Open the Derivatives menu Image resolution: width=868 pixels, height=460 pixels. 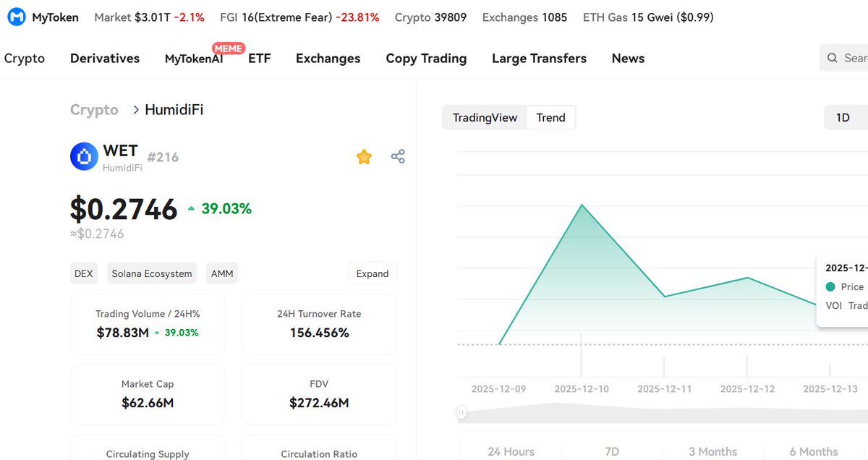105,59
